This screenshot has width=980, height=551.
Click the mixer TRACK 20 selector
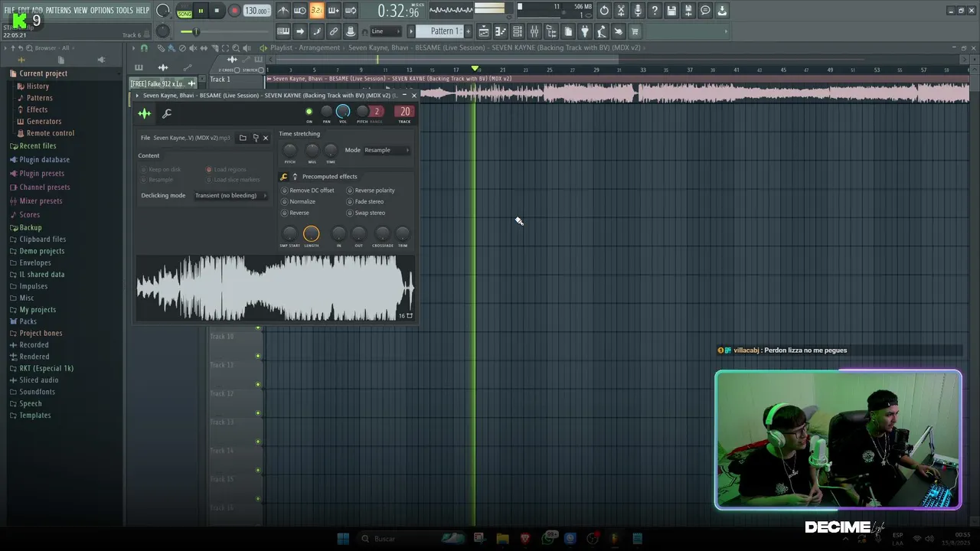[x=405, y=112]
